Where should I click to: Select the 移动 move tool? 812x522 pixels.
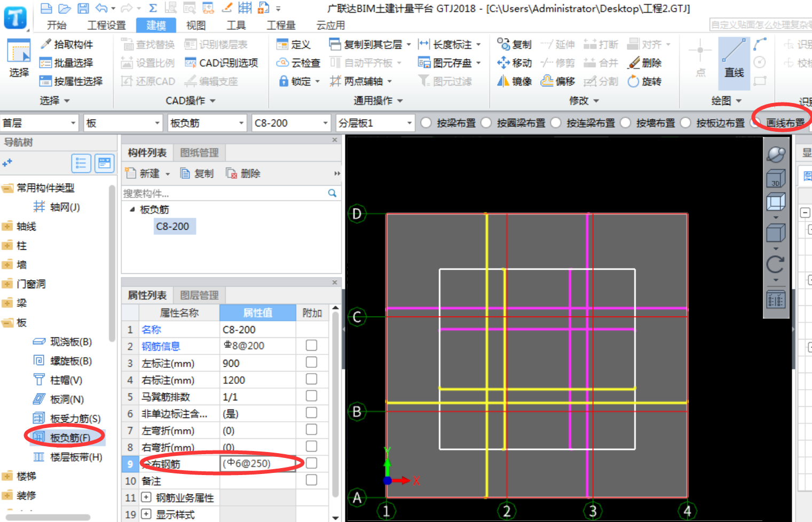pyautogui.click(x=514, y=63)
